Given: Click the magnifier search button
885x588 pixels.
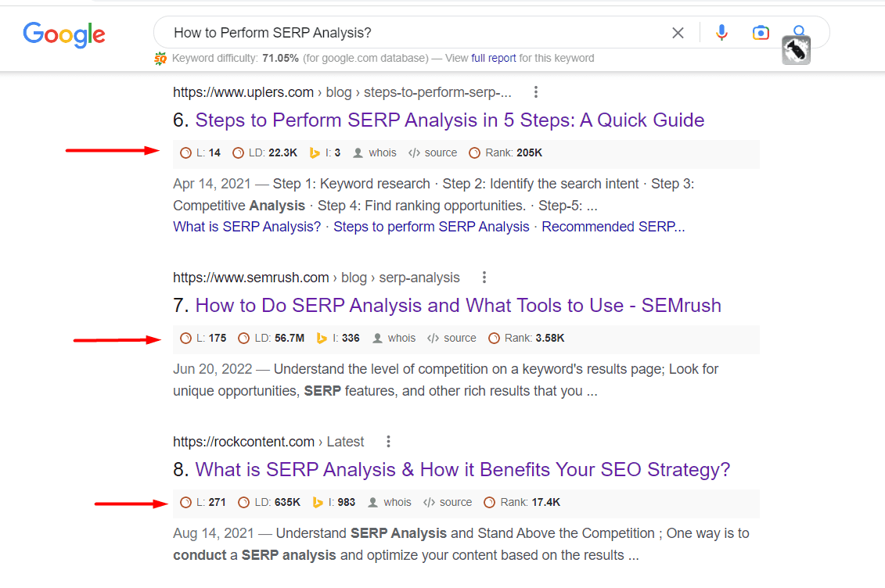Looking at the screenshot, I should [x=799, y=30].
